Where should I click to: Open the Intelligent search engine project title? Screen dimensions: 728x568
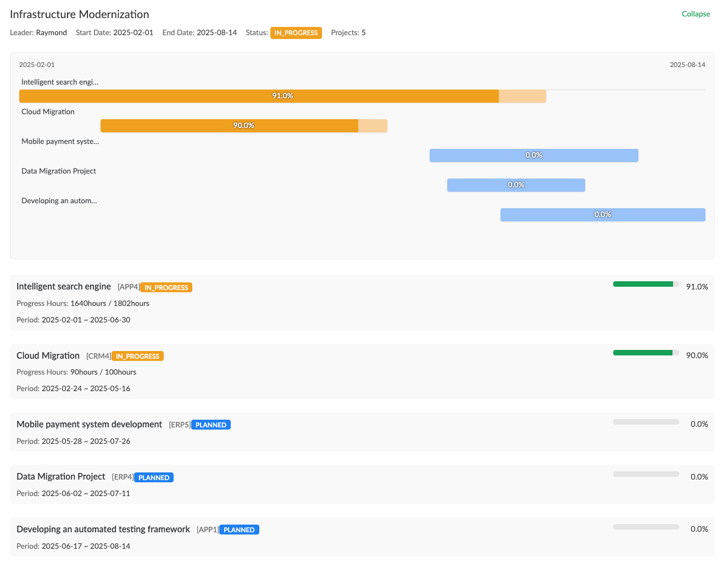pos(64,286)
